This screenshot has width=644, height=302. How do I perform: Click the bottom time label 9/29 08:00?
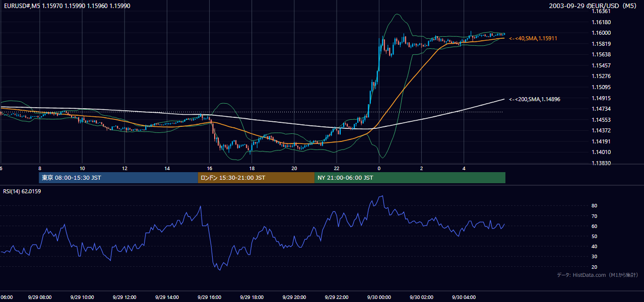(x=39, y=297)
